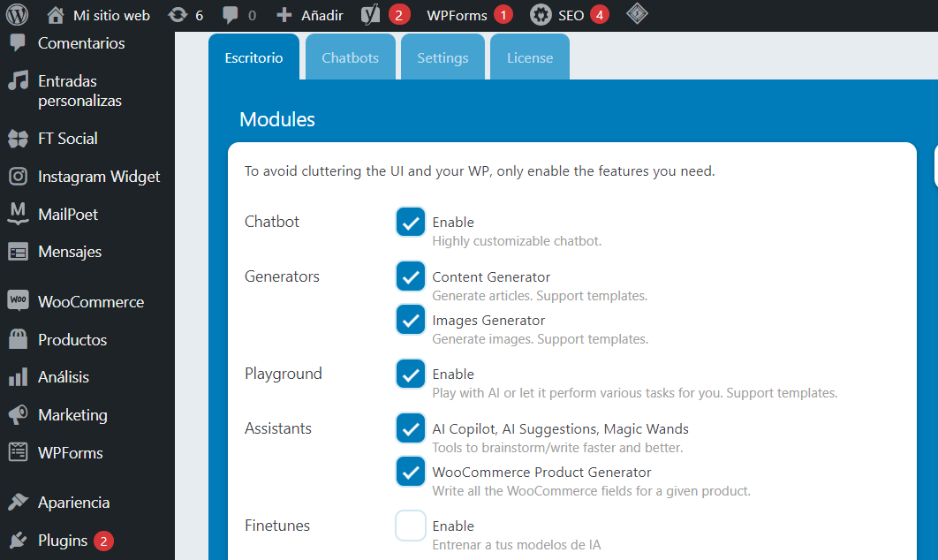Open WooCommerce via its sidebar logo
Viewport: 938px width, 560px height.
tap(18, 301)
